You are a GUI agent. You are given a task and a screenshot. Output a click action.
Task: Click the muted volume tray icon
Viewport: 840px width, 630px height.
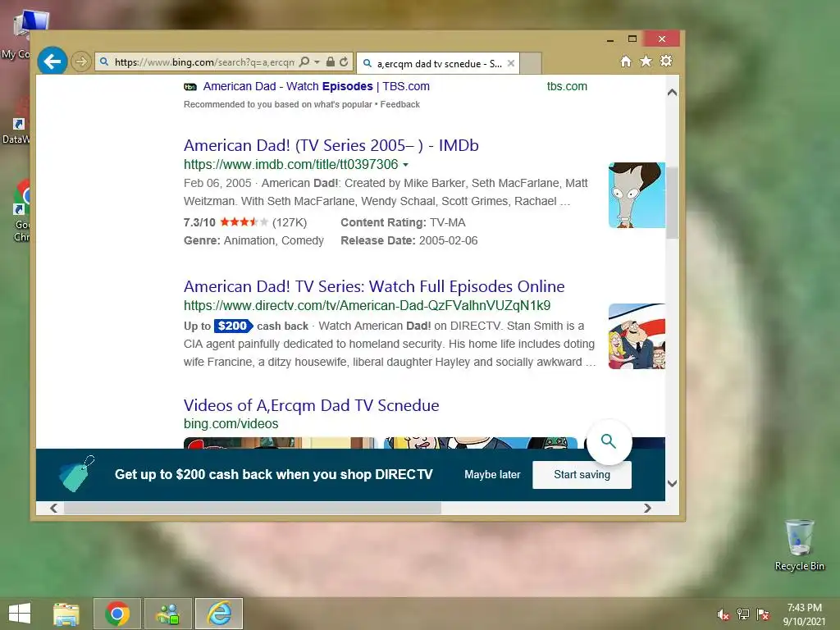pyautogui.click(x=724, y=614)
